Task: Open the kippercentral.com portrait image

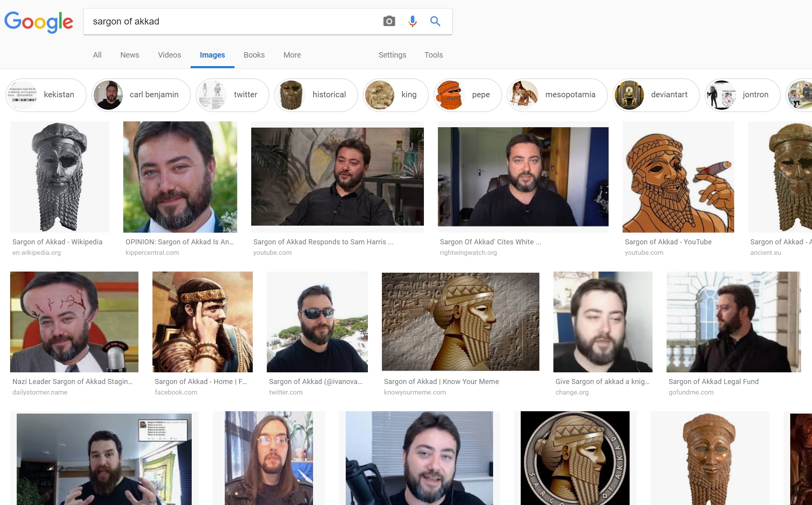Action: pyautogui.click(x=180, y=177)
